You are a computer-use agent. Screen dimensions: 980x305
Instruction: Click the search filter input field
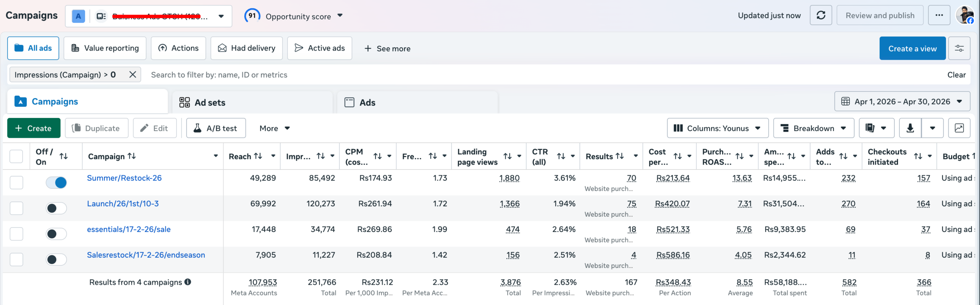coord(544,75)
